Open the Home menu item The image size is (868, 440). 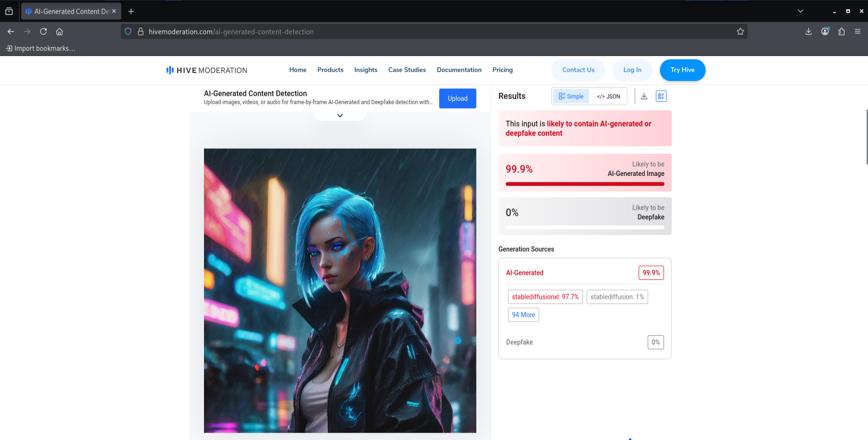click(x=298, y=70)
